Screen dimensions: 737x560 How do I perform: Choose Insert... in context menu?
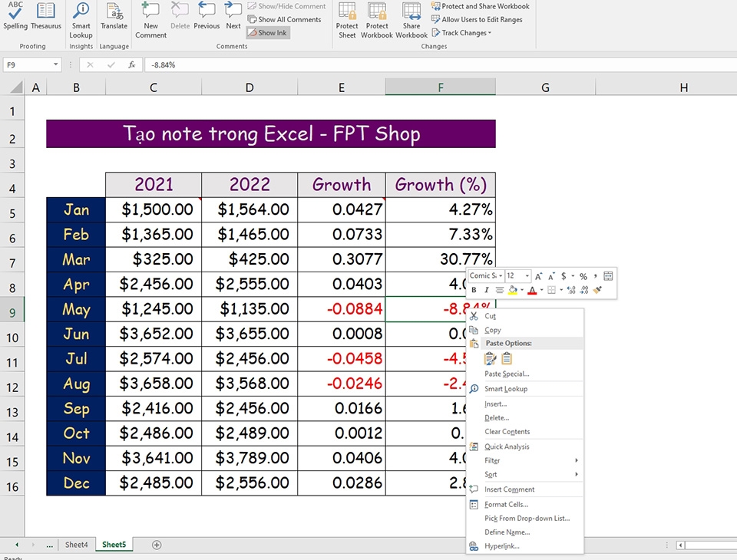click(x=525, y=404)
